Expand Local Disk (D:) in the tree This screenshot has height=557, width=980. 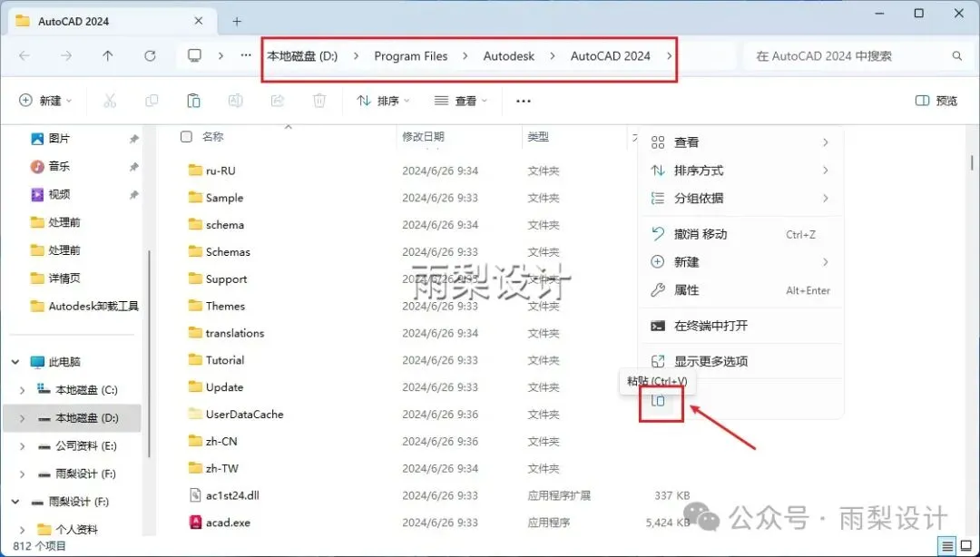(23, 418)
